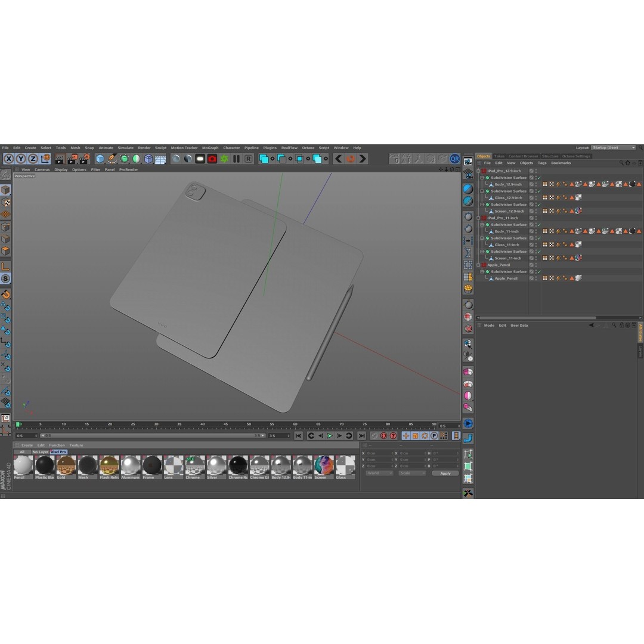Enable Axis tool in left toolbar
The image size is (644, 644).
point(5,267)
